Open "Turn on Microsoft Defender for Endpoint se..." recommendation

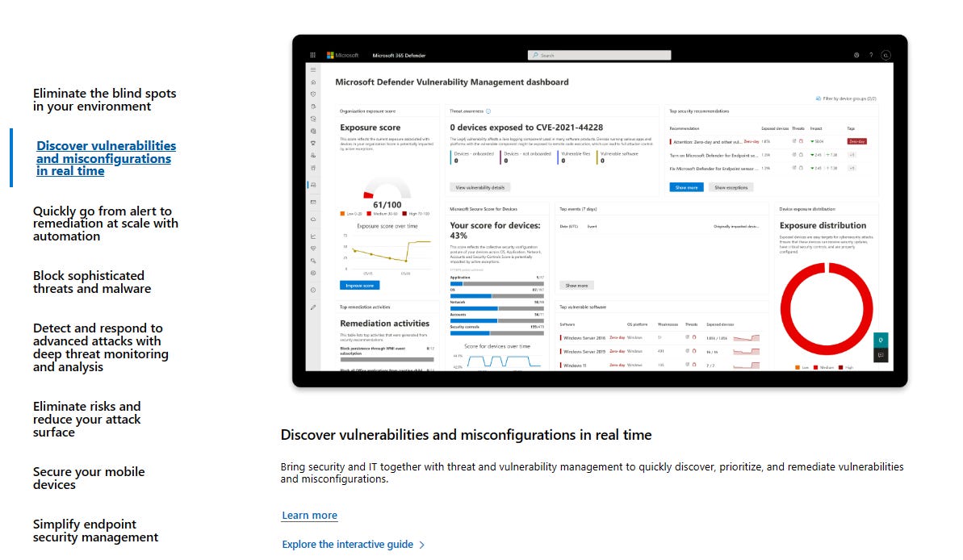coord(714,156)
